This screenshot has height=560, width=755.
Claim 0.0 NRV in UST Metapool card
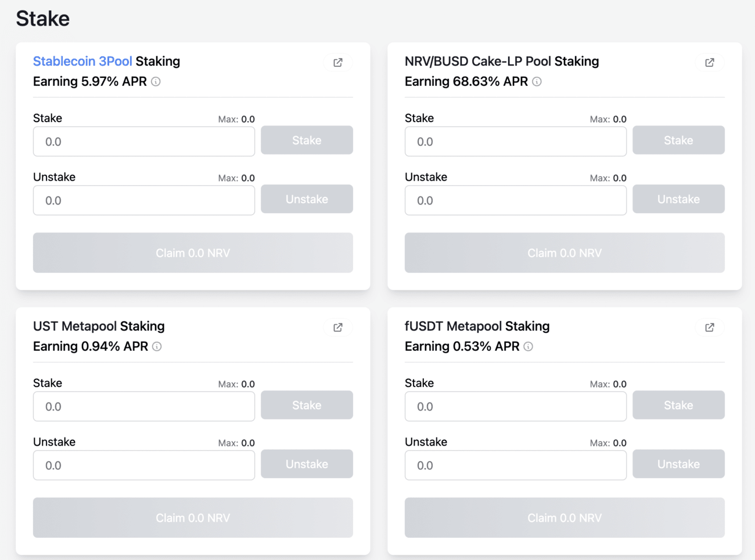pos(193,518)
